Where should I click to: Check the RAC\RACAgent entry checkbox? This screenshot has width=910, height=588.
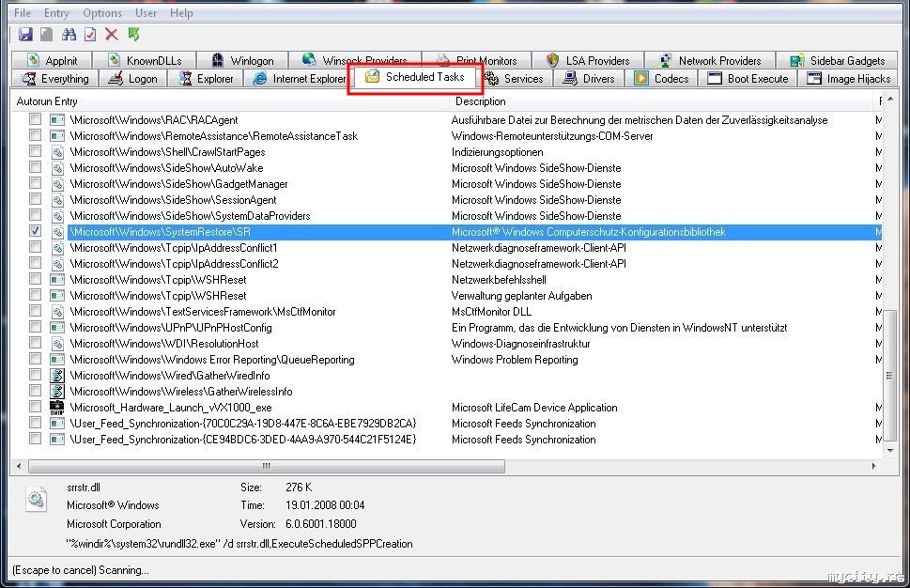tap(36, 119)
